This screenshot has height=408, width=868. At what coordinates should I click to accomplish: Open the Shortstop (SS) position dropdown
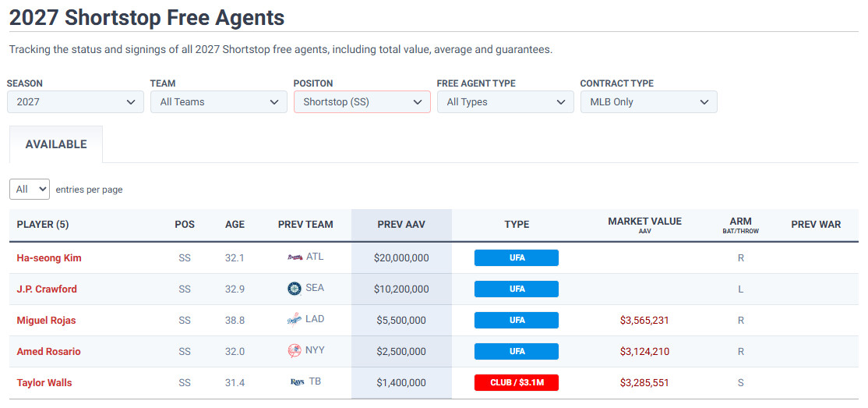(362, 102)
